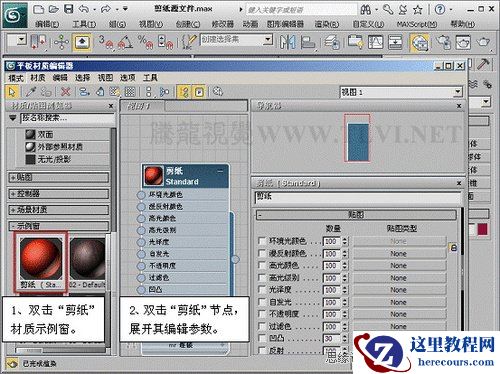Open the Curve Editor icon
500x374 pixels.
coord(375,42)
